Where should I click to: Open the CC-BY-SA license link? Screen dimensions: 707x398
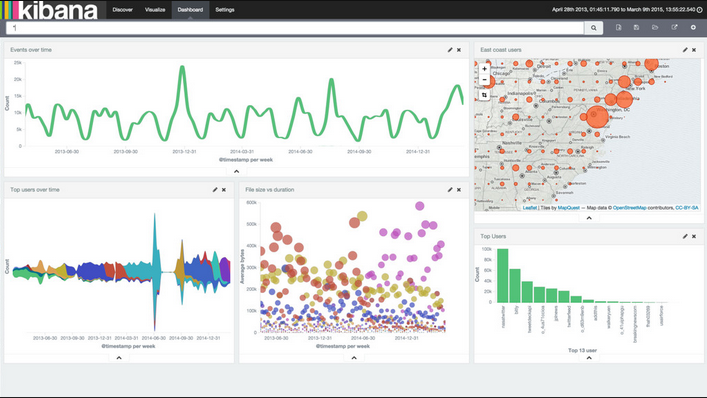687,208
